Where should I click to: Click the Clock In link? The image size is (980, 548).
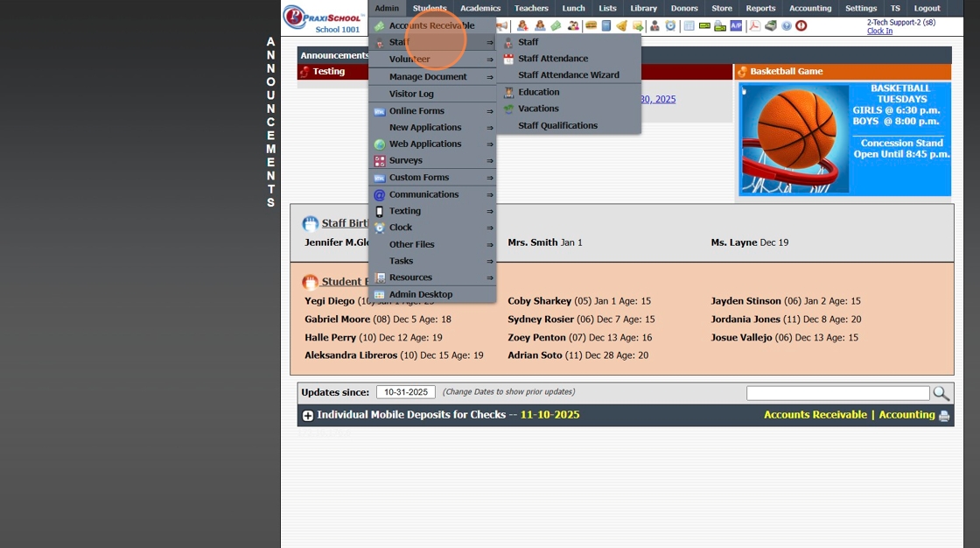click(x=879, y=31)
